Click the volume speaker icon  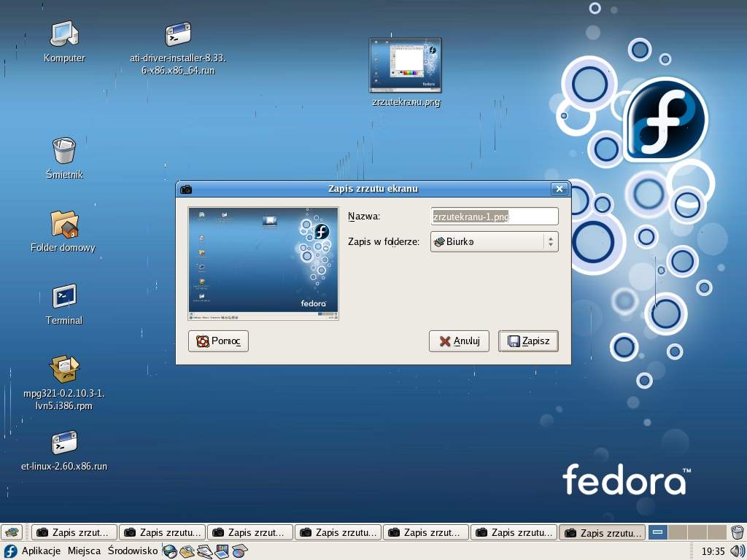737,551
